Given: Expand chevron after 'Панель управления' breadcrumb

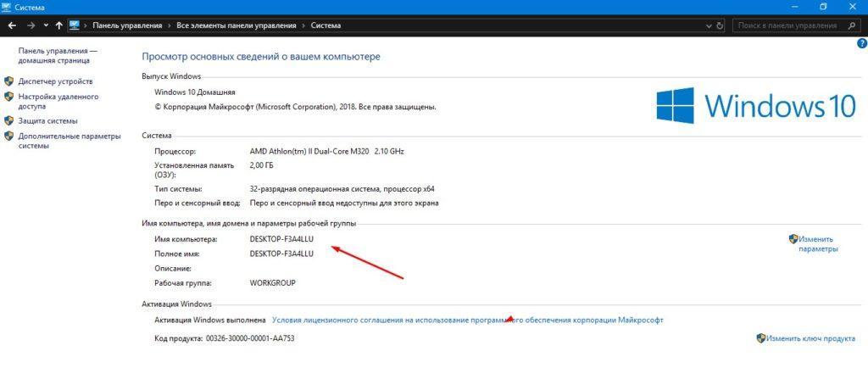Looking at the screenshot, I should (x=170, y=25).
